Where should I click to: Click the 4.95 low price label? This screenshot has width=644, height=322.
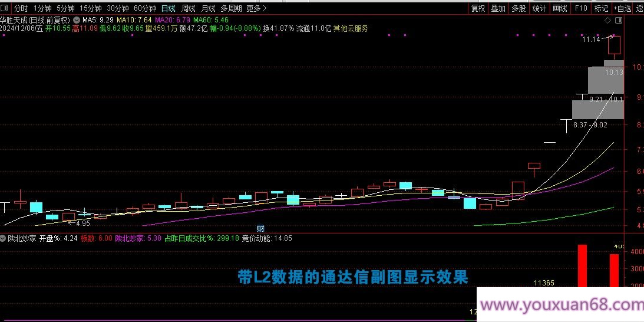(x=82, y=224)
